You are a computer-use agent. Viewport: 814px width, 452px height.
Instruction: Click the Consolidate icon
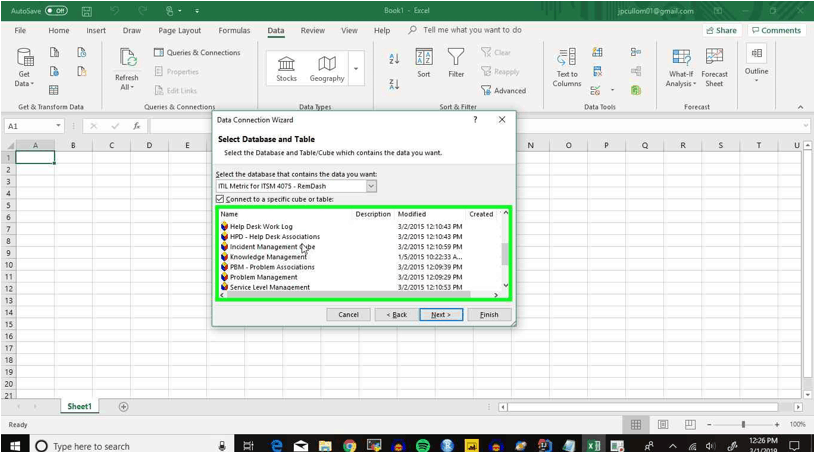tap(636, 52)
